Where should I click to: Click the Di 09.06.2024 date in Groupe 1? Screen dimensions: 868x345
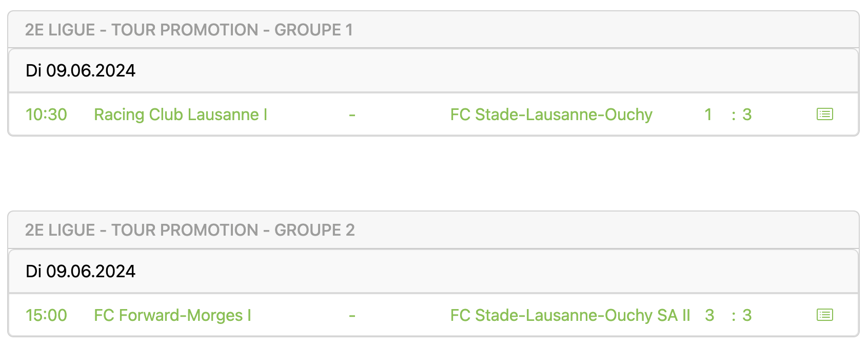(x=81, y=70)
